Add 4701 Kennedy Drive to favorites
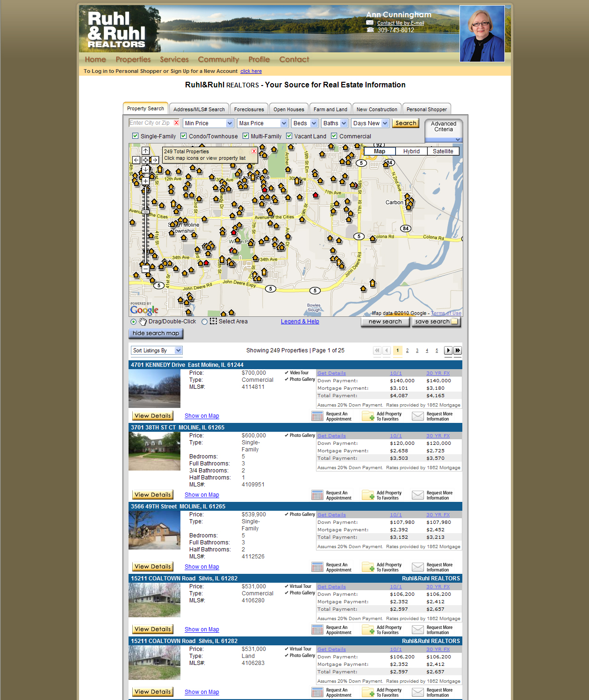Viewport: 589px width, 700px height. pyautogui.click(x=382, y=416)
